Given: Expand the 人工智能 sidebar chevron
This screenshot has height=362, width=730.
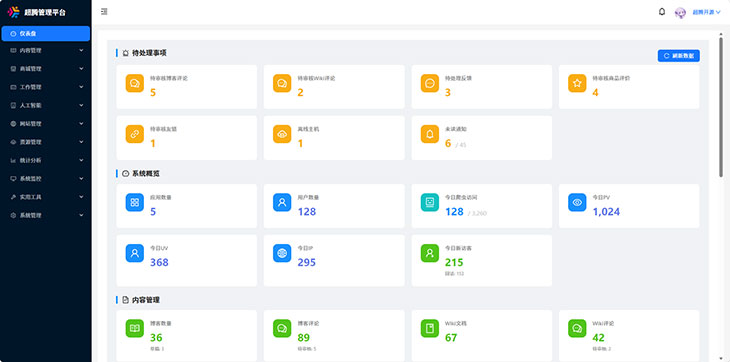Looking at the screenshot, I should [81, 105].
